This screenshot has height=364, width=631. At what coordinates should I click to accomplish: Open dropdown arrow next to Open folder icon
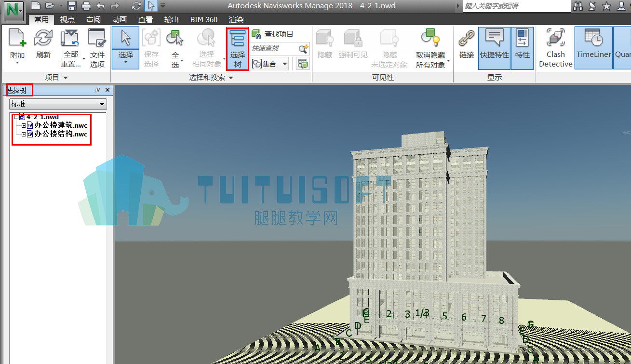(x=60, y=6)
